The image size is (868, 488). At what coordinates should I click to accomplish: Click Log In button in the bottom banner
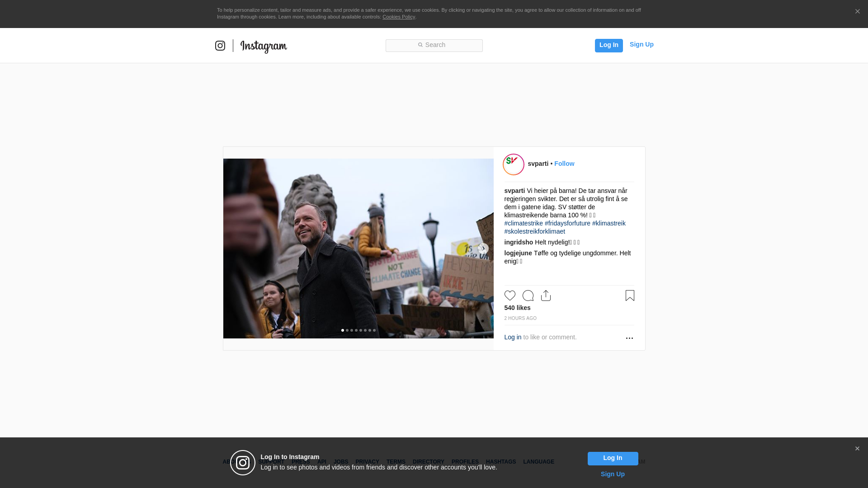(x=613, y=458)
